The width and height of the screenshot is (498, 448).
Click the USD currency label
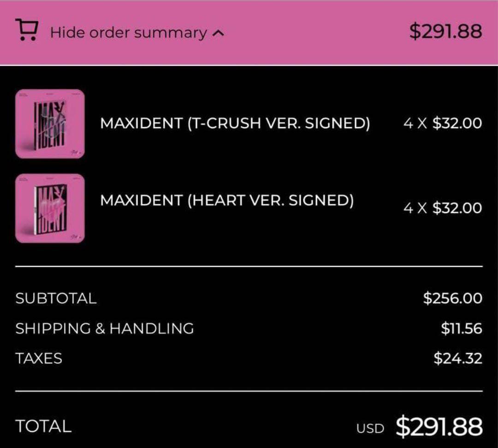pos(370,429)
